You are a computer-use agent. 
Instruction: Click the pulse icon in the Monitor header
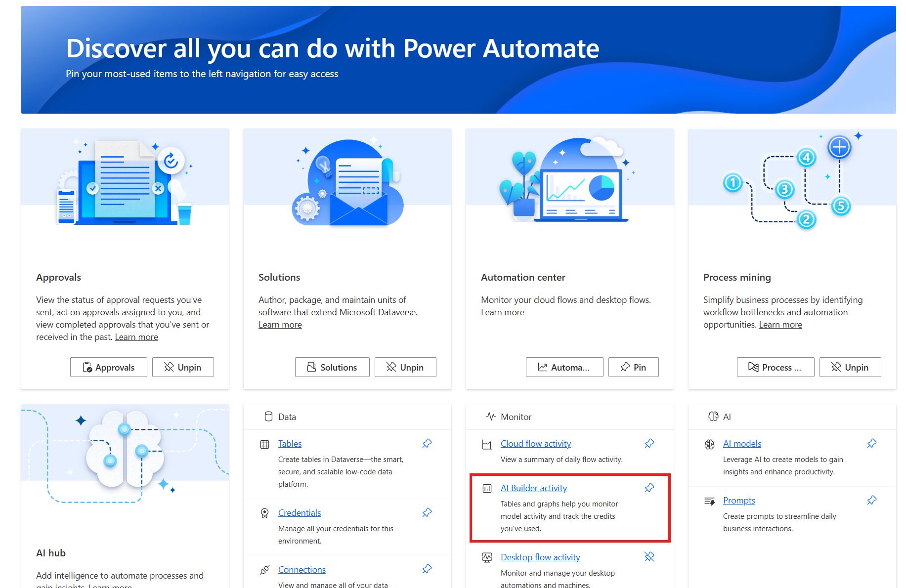(x=491, y=417)
